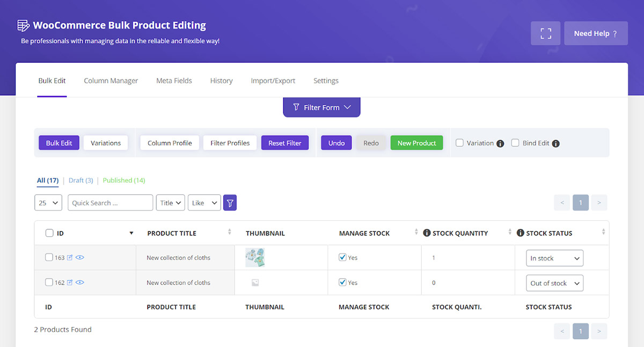644x347 pixels.
Task: Open the Title search field dropdown
Action: 171,203
